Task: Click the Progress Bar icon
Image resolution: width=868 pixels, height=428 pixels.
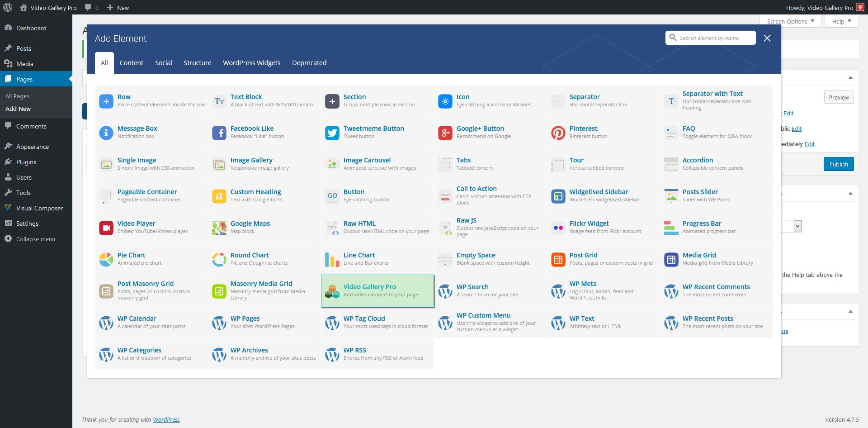Action: 671,228
